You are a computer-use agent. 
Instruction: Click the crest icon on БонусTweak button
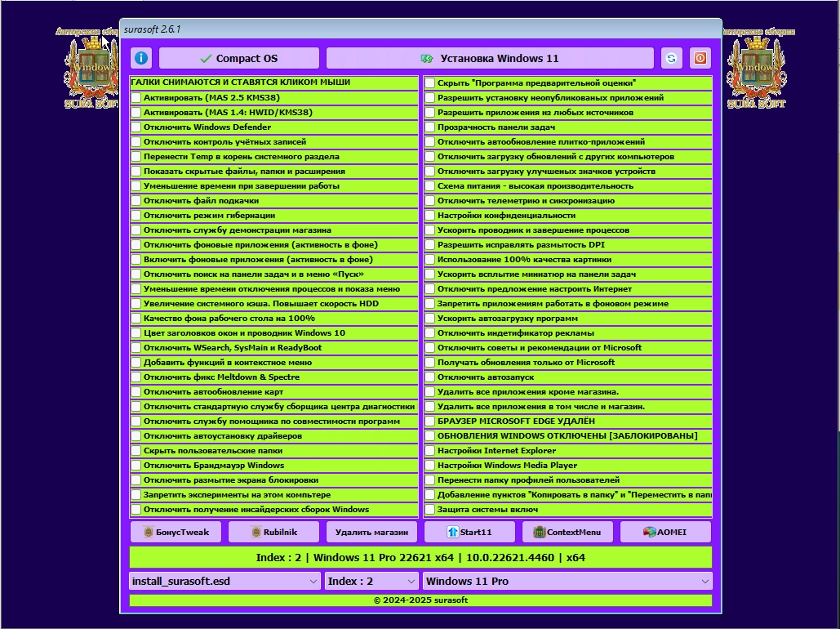pos(149,532)
